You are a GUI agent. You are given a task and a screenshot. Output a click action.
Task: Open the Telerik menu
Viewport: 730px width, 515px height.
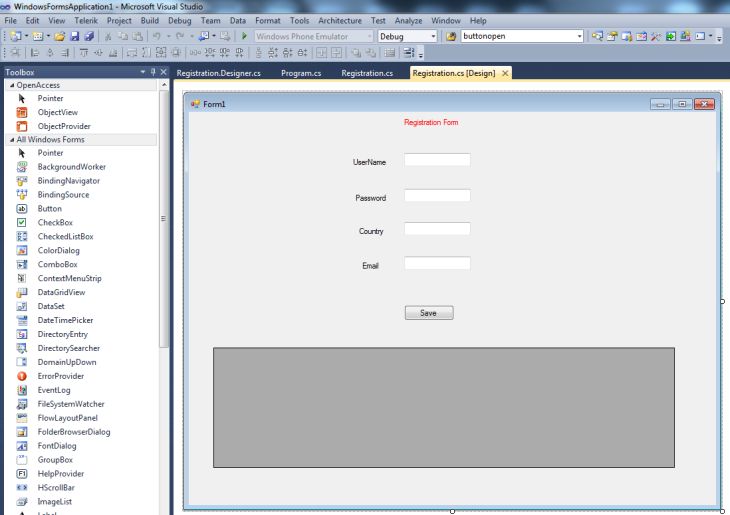86,20
